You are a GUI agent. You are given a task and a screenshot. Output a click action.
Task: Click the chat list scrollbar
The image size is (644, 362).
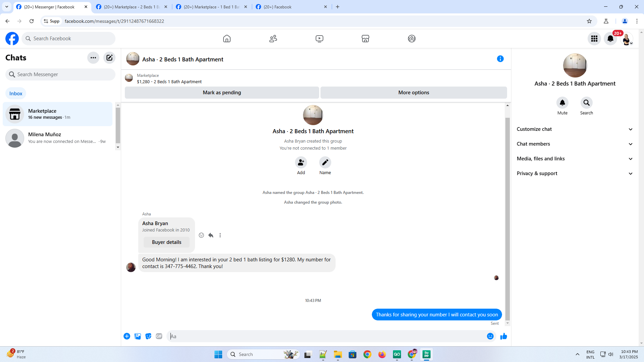118,126
